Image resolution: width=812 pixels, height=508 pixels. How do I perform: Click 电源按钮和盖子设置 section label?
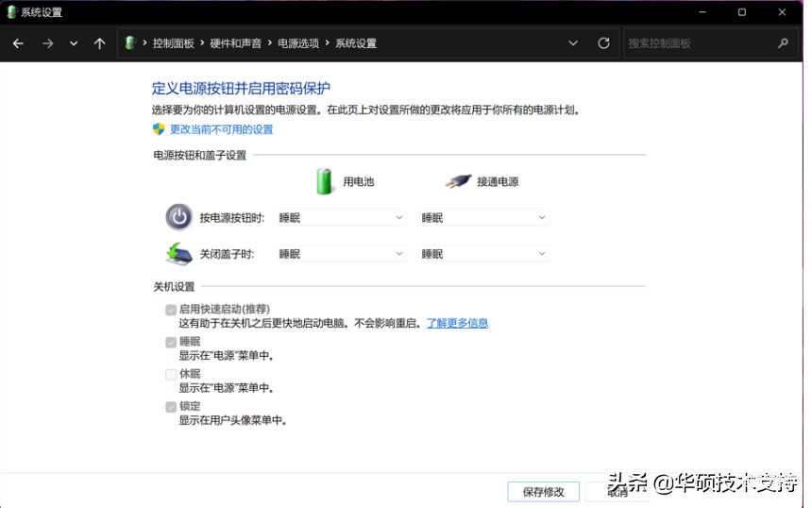(200, 156)
